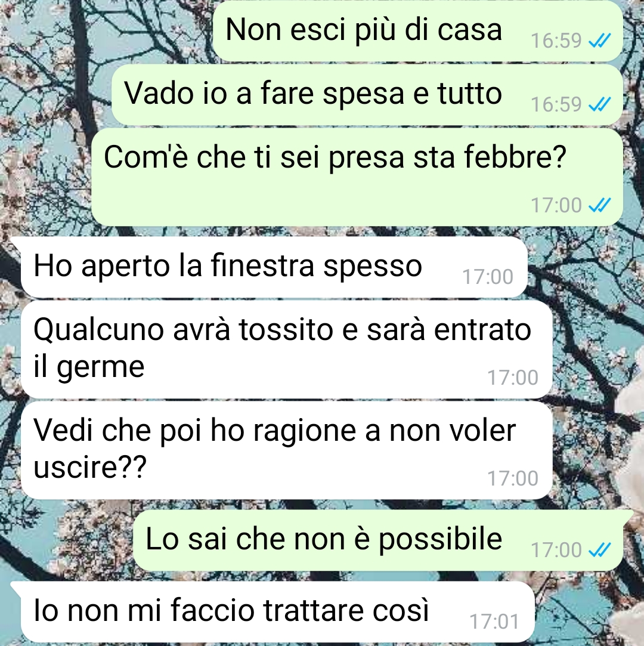Click the 17:00 timestamp beside 'uscire??'
The image size is (644, 646).
(513, 478)
